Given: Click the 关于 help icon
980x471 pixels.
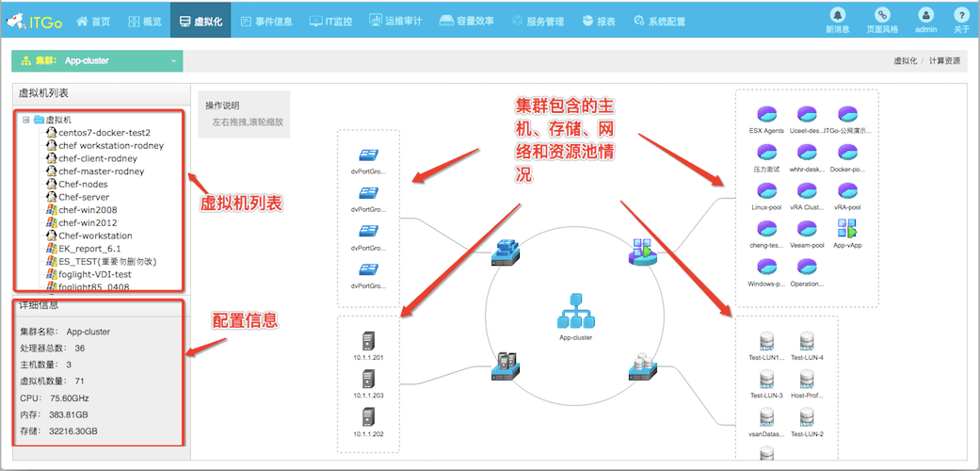Looking at the screenshot, I should pos(960,16).
